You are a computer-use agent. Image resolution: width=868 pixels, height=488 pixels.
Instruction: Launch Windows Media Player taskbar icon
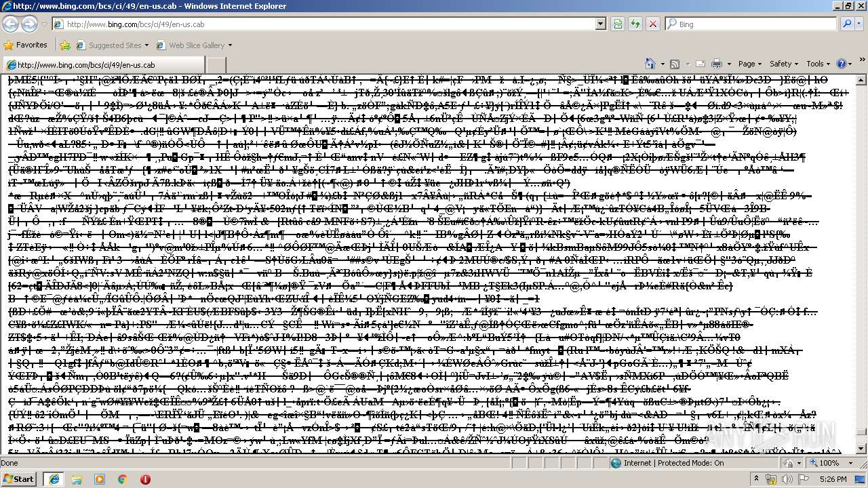point(100,479)
